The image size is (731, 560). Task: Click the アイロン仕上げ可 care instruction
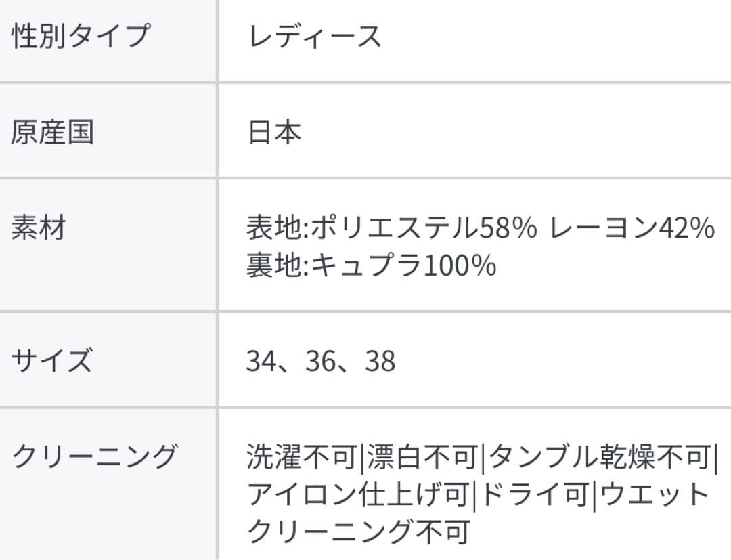click(358, 495)
